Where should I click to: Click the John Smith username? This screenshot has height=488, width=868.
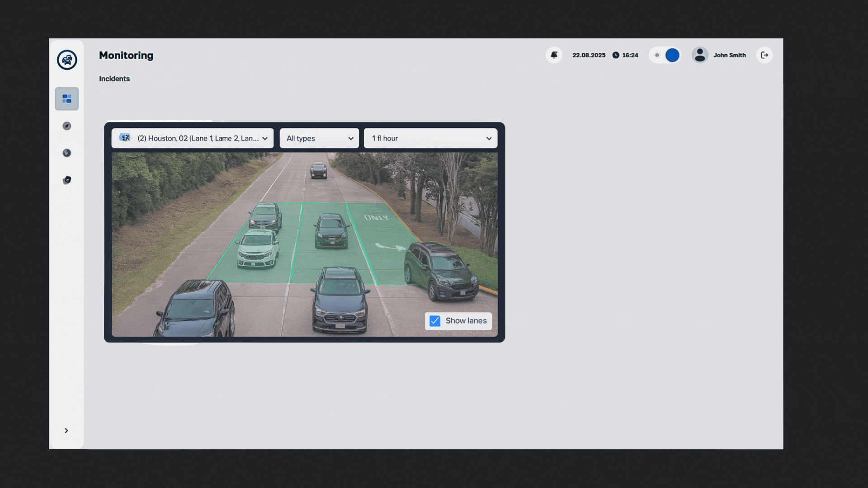point(730,55)
